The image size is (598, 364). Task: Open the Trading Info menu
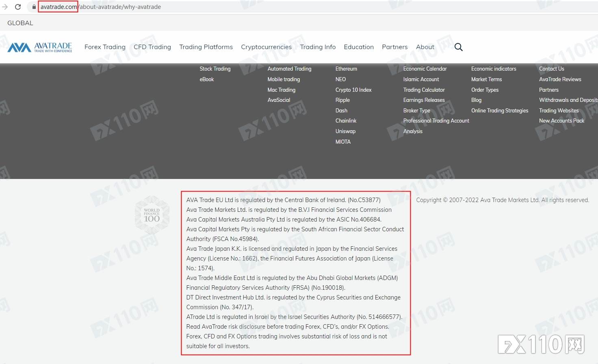(x=318, y=47)
